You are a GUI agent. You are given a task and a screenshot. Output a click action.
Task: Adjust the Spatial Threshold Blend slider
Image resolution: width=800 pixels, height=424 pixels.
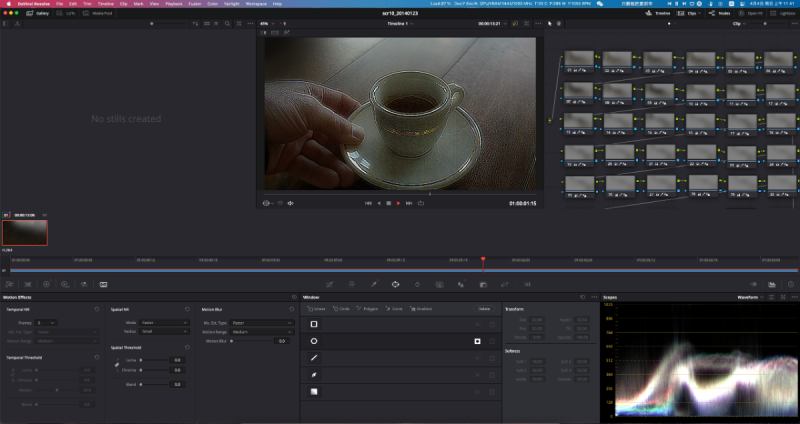click(x=154, y=384)
